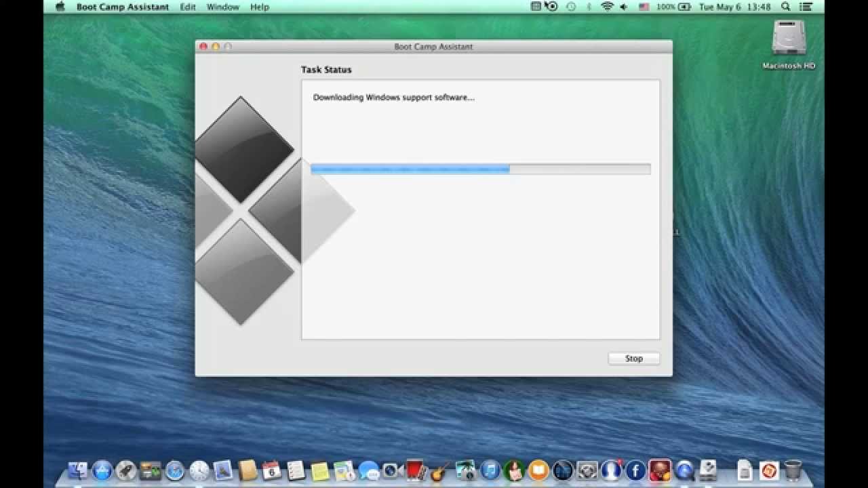Open iTunes from the Dock

click(490, 470)
